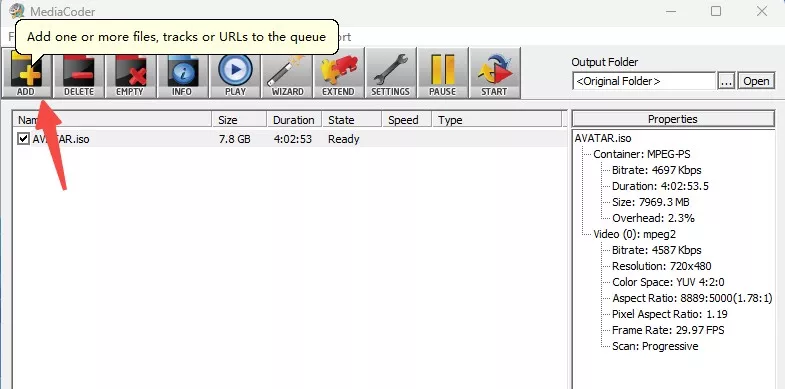Sort the queue by Size column
Image resolution: width=785 pixels, height=389 pixels.
click(x=239, y=120)
